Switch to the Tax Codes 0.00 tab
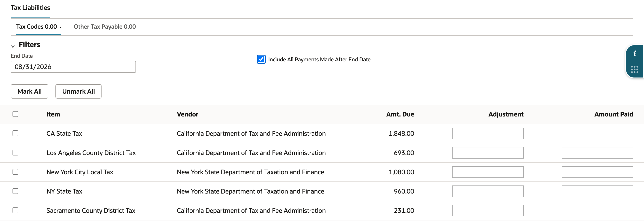This screenshot has height=224, width=644. click(38, 27)
